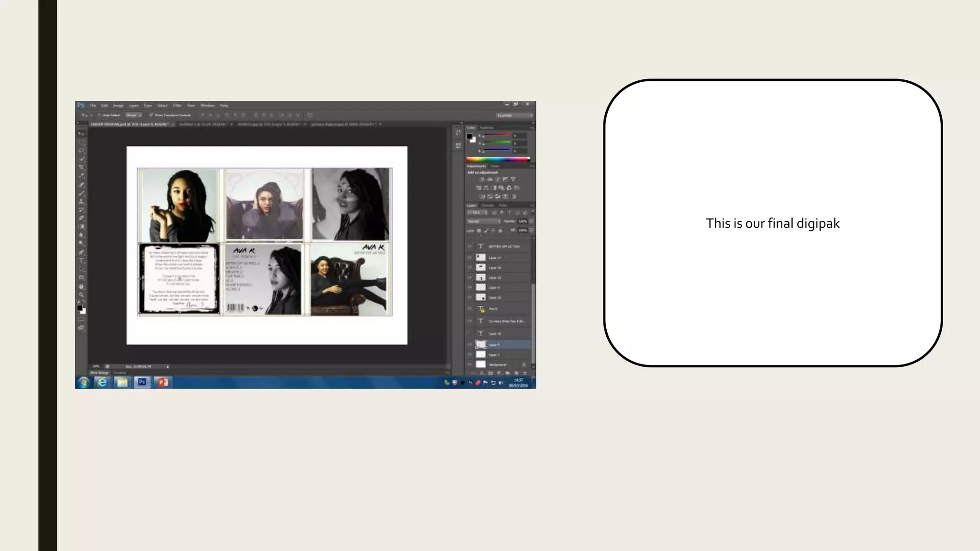Click Photoshop icon in Windows taskbar
Screen dimensions: 980x551
(142, 382)
